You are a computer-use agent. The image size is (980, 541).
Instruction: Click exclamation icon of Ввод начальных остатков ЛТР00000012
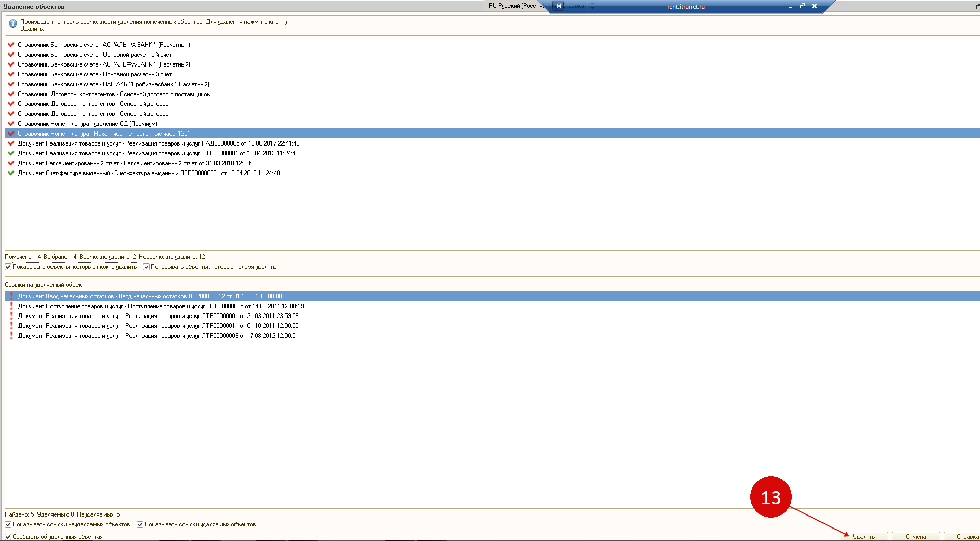coord(11,296)
